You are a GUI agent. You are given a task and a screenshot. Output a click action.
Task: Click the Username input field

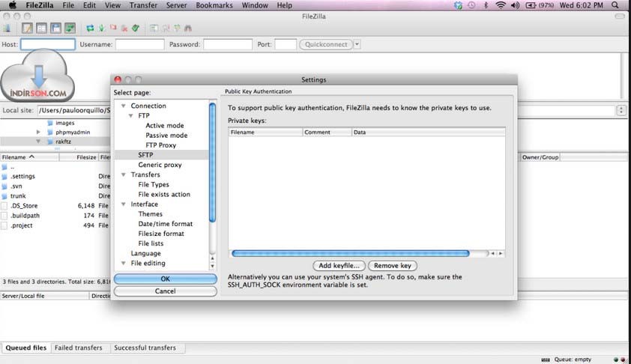140,44
